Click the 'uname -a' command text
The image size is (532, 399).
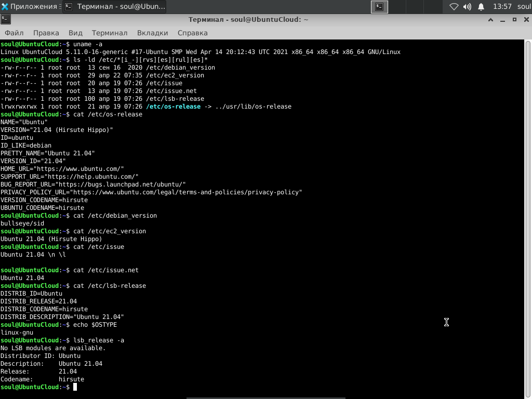point(88,44)
